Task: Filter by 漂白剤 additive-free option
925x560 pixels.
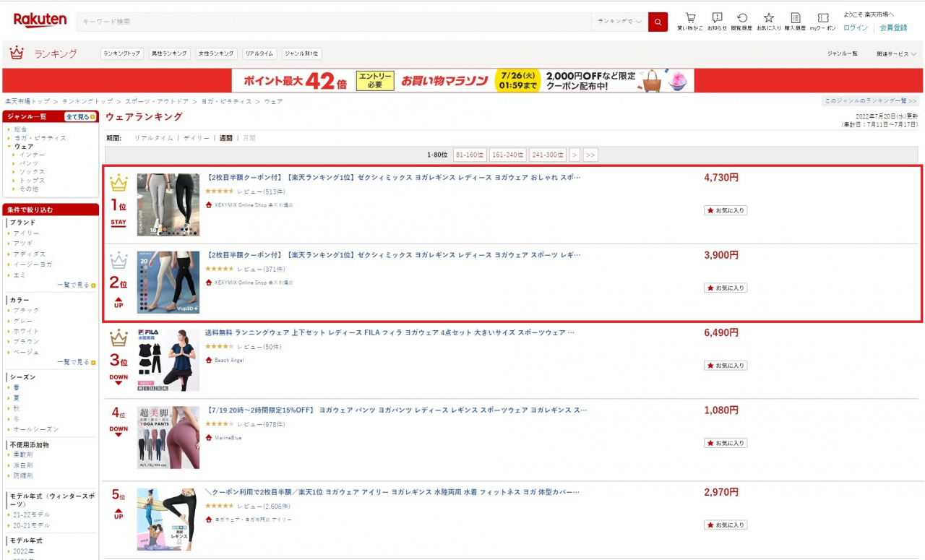Action: (23, 465)
